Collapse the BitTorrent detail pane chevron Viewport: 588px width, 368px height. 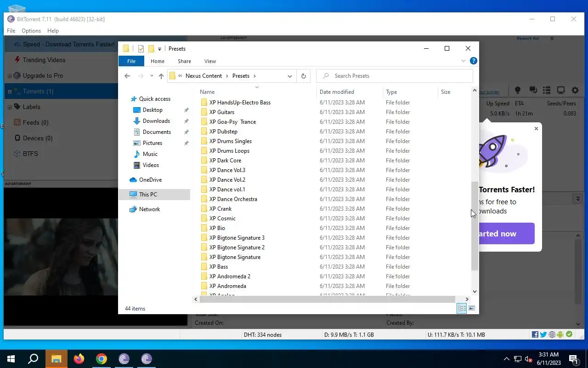click(578, 198)
